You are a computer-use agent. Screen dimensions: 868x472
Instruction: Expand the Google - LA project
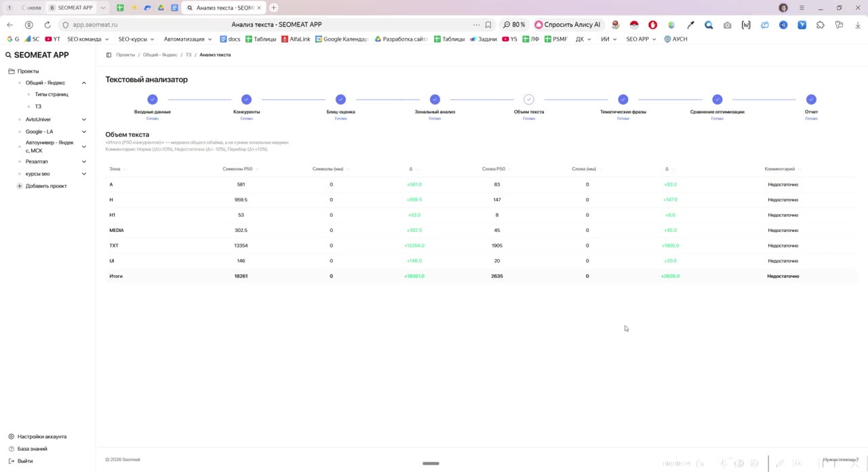84,132
